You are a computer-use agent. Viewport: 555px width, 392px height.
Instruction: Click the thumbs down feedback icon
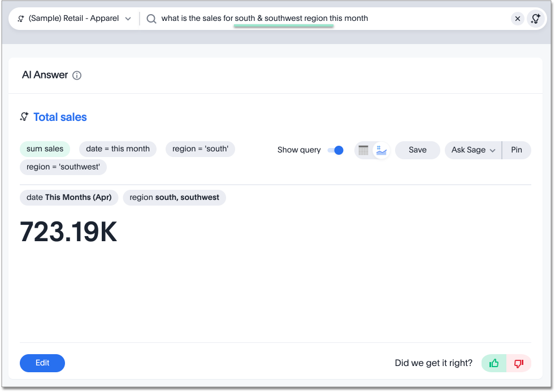point(518,363)
